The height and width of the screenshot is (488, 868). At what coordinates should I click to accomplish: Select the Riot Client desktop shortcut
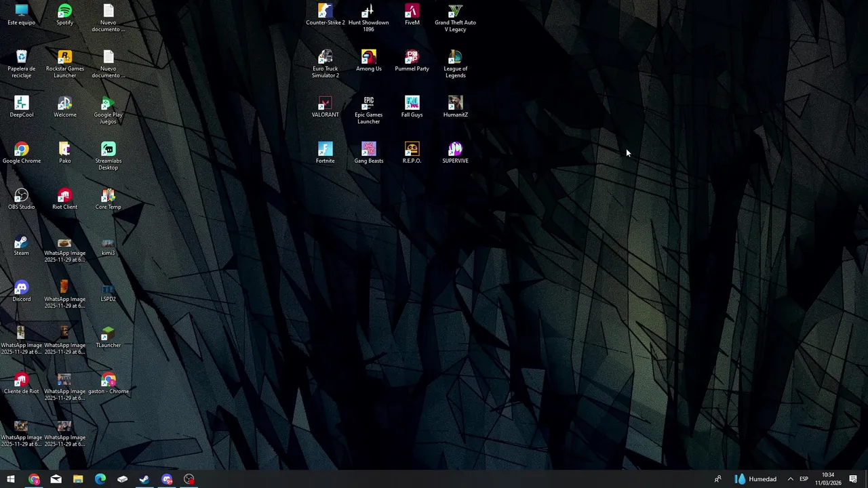click(x=65, y=199)
